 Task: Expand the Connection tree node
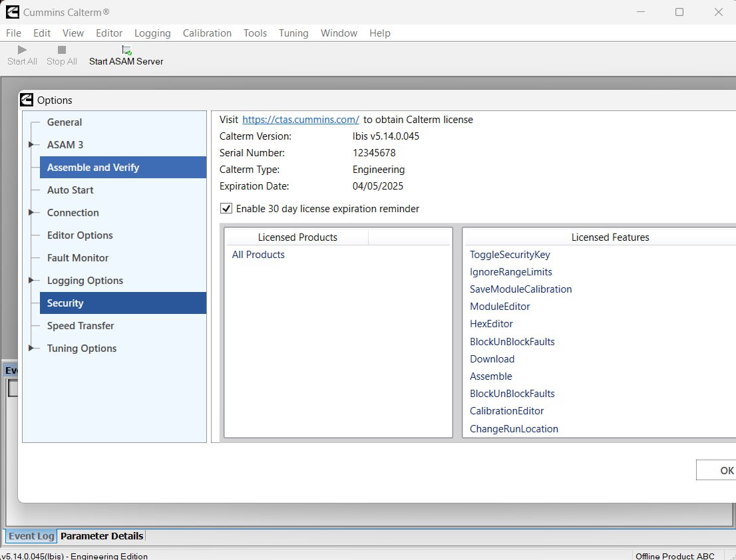[31, 212]
